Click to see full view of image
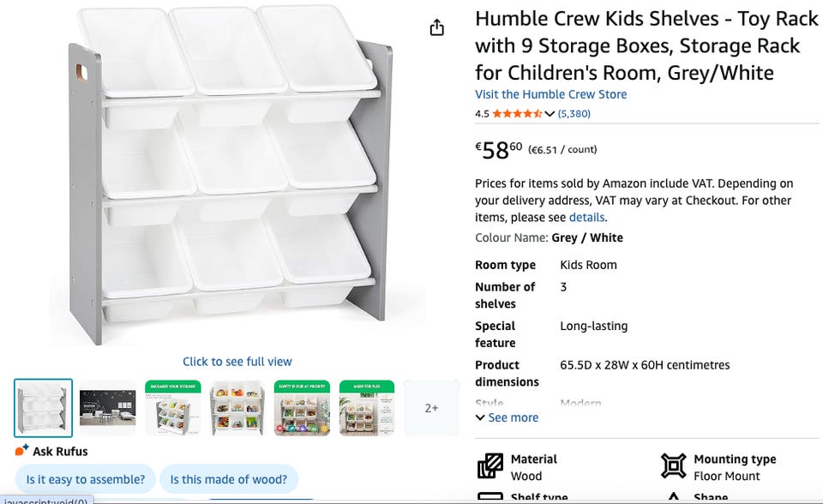Viewport: 823px width, 504px height. (237, 362)
